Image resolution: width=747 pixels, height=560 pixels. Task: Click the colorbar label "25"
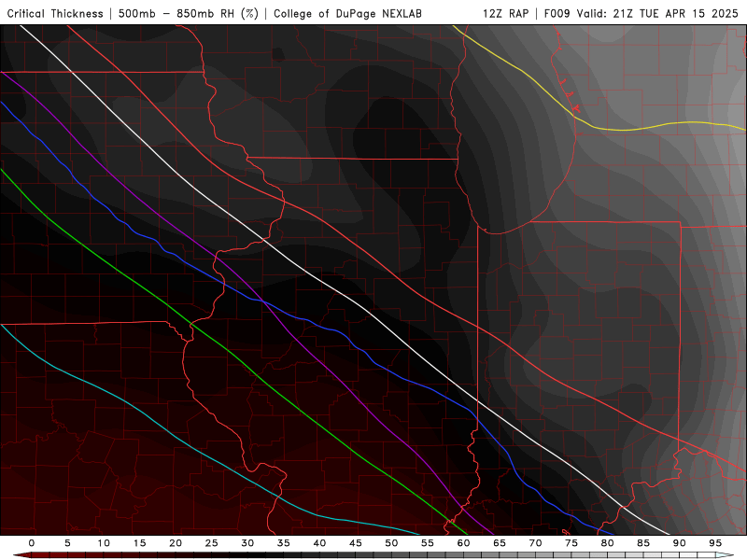coord(212,543)
